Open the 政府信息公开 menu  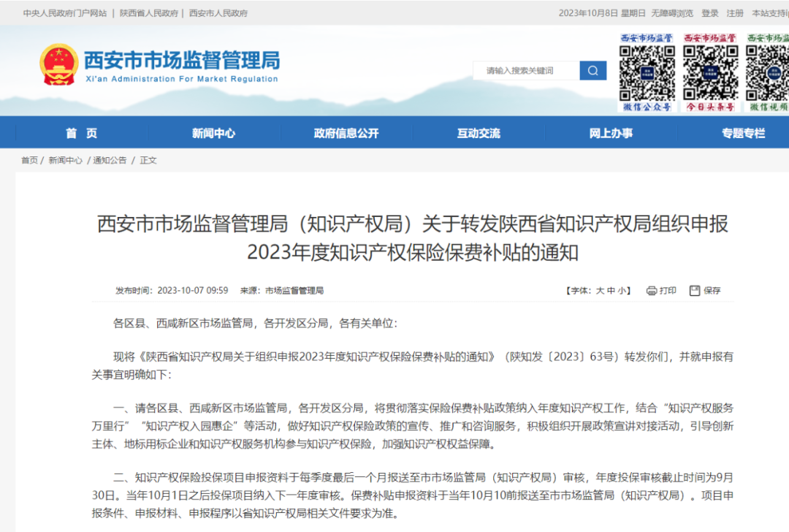coord(346,132)
